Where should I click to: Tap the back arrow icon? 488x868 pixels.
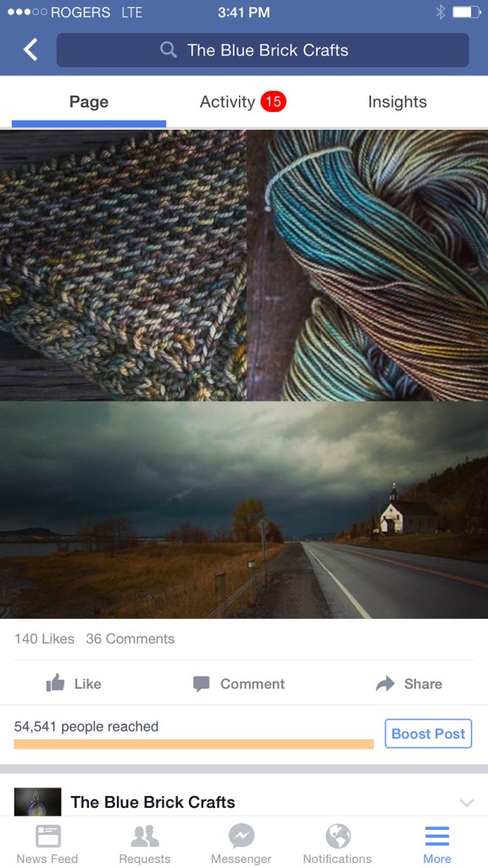point(30,50)
